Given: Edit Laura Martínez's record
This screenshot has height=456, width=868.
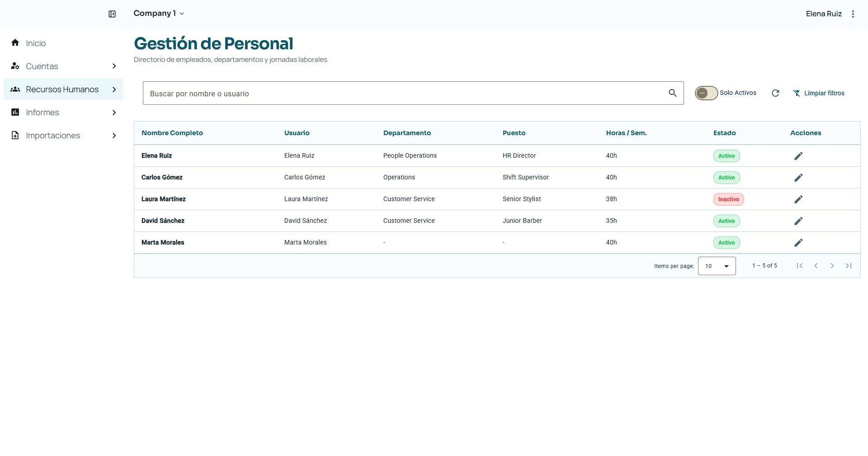Looking at the screenshot, I should 799,199.
